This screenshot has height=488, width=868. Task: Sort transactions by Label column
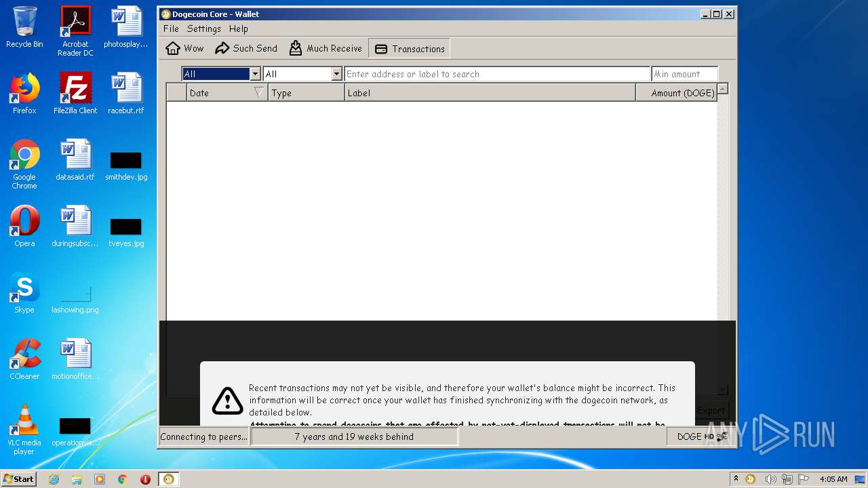(490, 93)
